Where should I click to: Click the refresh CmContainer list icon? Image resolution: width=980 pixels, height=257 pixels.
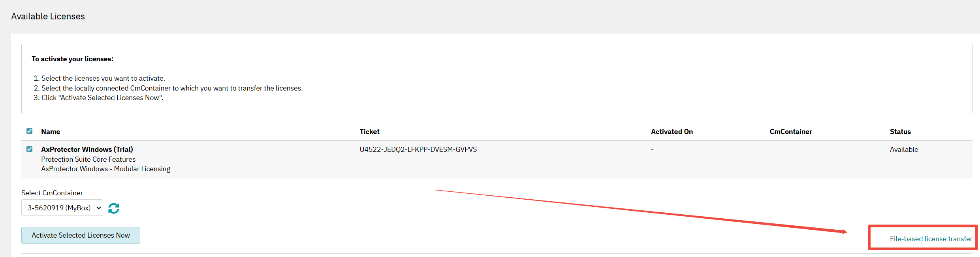tap(114, 208)
